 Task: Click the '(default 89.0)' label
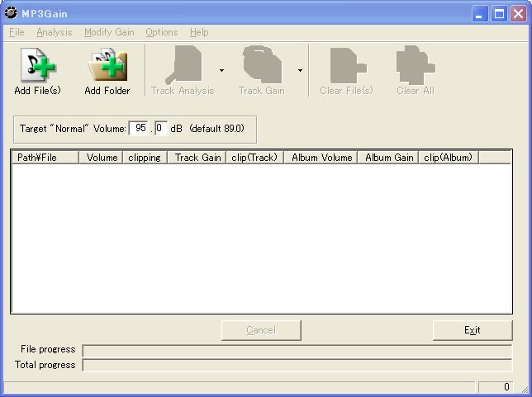click(x=216, y=129)
